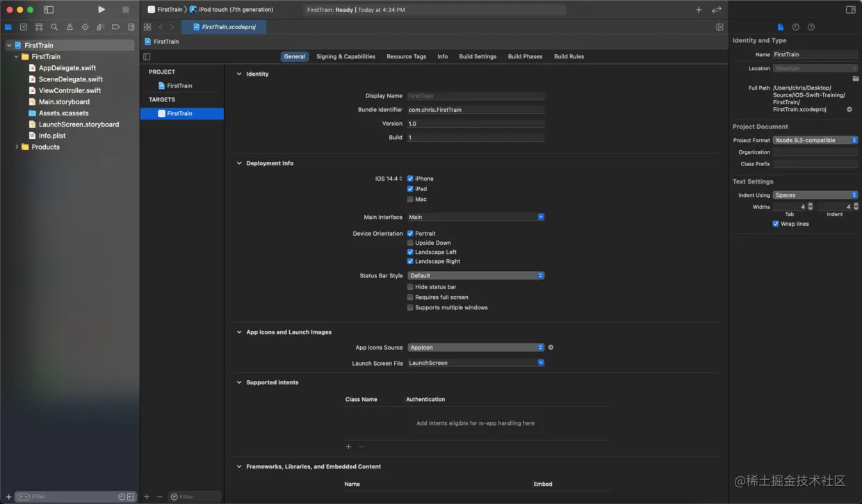Image resolution: width=862 pixels, height=504 pixels.
Task: Expand the Products folder
Action: point(17,147)
